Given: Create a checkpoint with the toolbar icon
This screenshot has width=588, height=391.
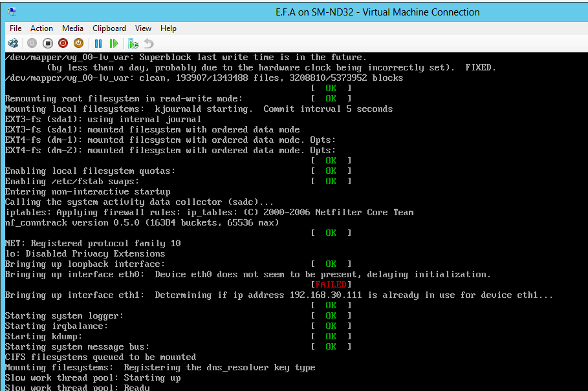Looking at the screenshot, I should pyautogui.click(x=133, y=43).
